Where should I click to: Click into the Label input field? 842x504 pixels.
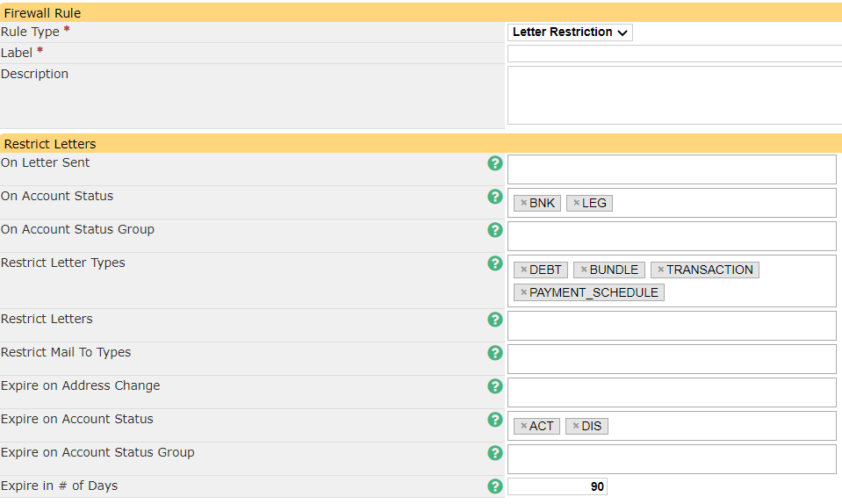pyautogui.click(x=674, y=54)
